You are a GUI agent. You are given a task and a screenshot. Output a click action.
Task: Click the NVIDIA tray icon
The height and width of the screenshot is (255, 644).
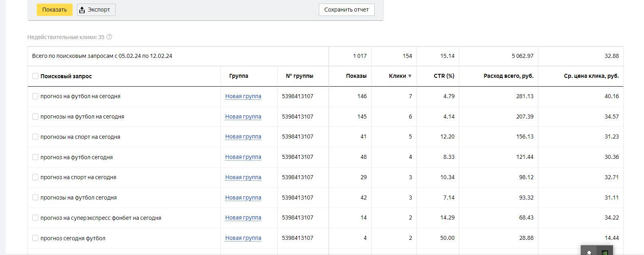pos(604,252)
